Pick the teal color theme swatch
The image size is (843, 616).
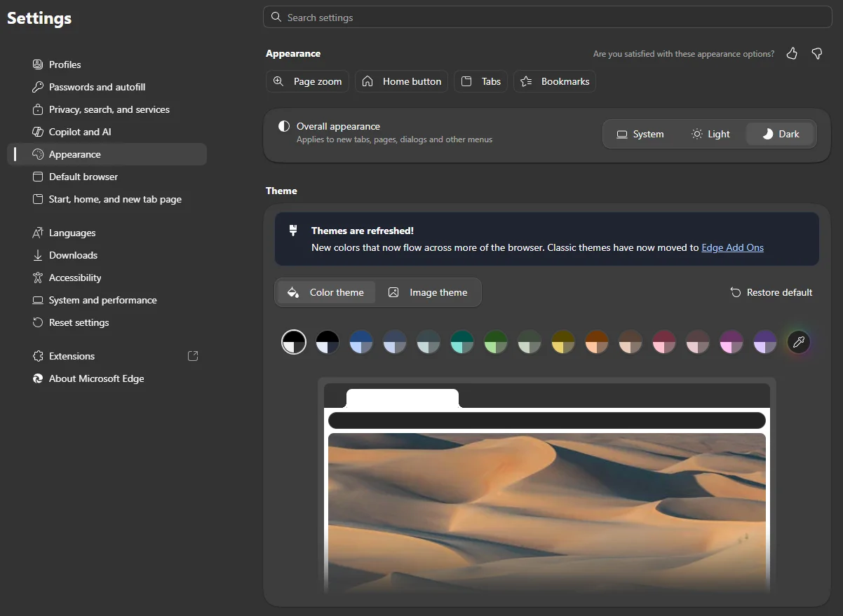[x=462, y=342]
